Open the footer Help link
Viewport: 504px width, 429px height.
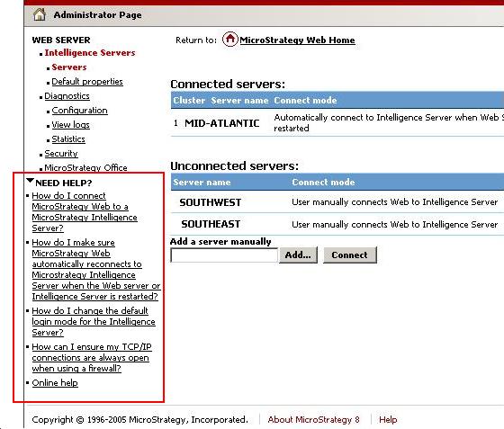388,420
